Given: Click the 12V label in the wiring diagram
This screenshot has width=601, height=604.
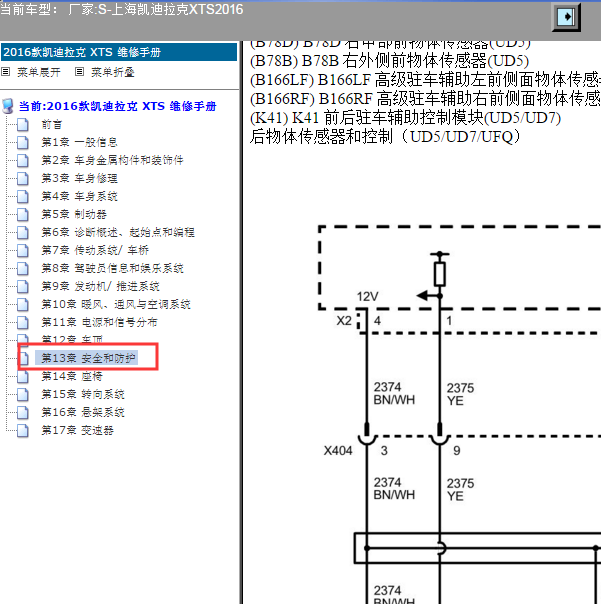Looking at the screenshot, I should coord(367,297).
